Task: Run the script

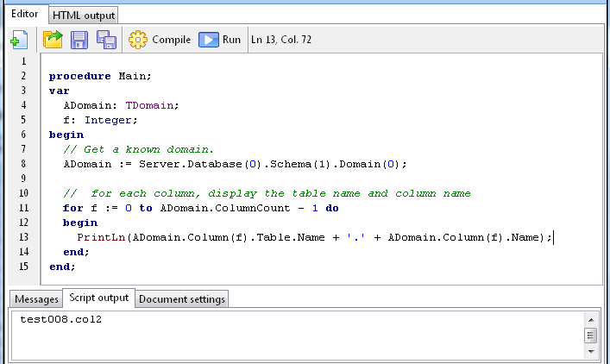Action: pos(220,40)
